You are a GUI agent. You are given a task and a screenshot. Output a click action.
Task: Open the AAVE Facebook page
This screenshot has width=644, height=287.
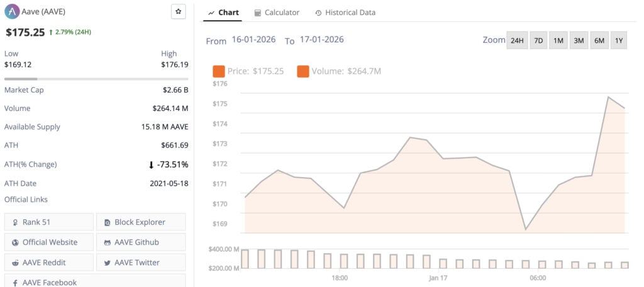point(49,282)
